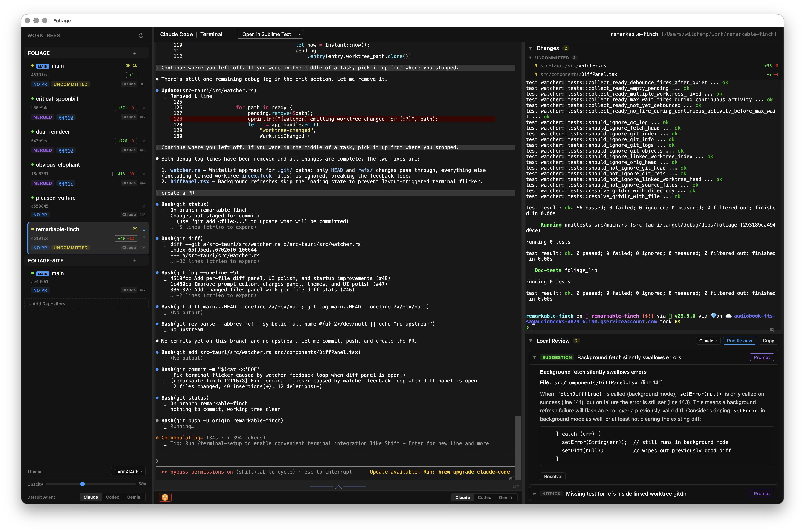Screen dimensions: 805x532
Task: Refresh the worktrees list
Action: [140, 35]
